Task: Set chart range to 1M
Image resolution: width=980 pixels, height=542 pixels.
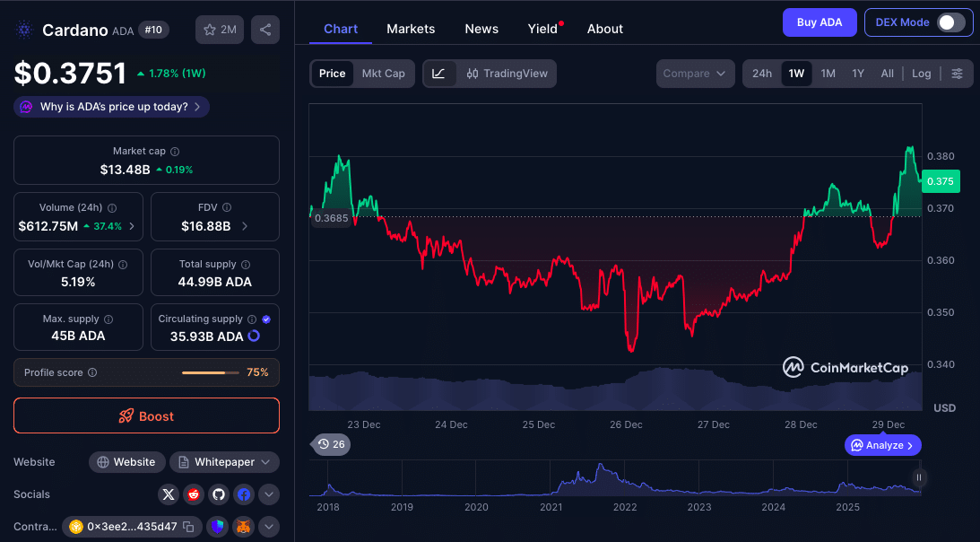Action: point(828,74)
